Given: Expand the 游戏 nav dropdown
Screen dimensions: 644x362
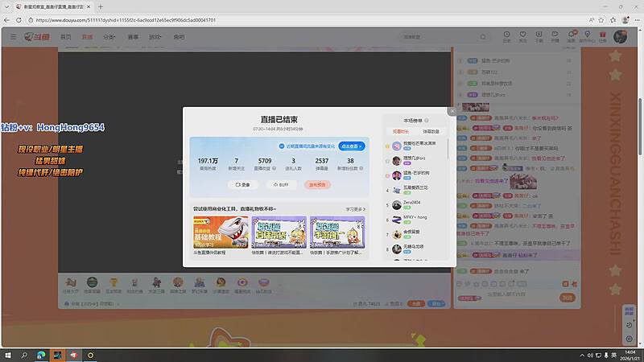Looking at the screenshot, I should [155, 37].
